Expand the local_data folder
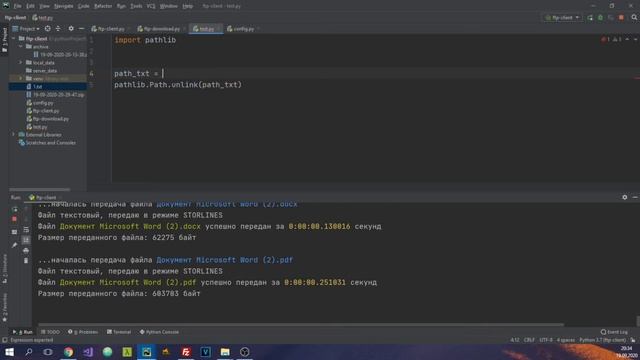 [x=20, y=62]
